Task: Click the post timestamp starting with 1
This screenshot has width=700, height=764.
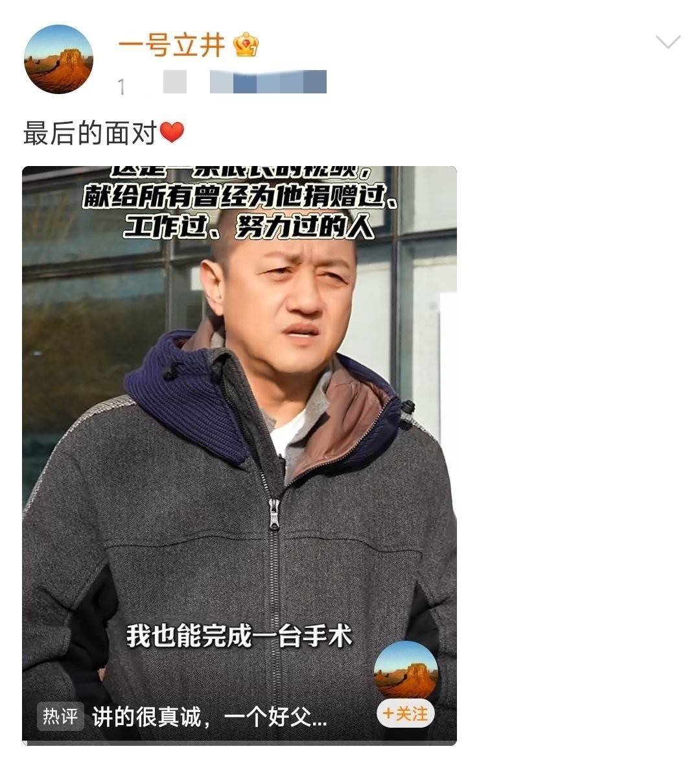Action: point(121,87)
